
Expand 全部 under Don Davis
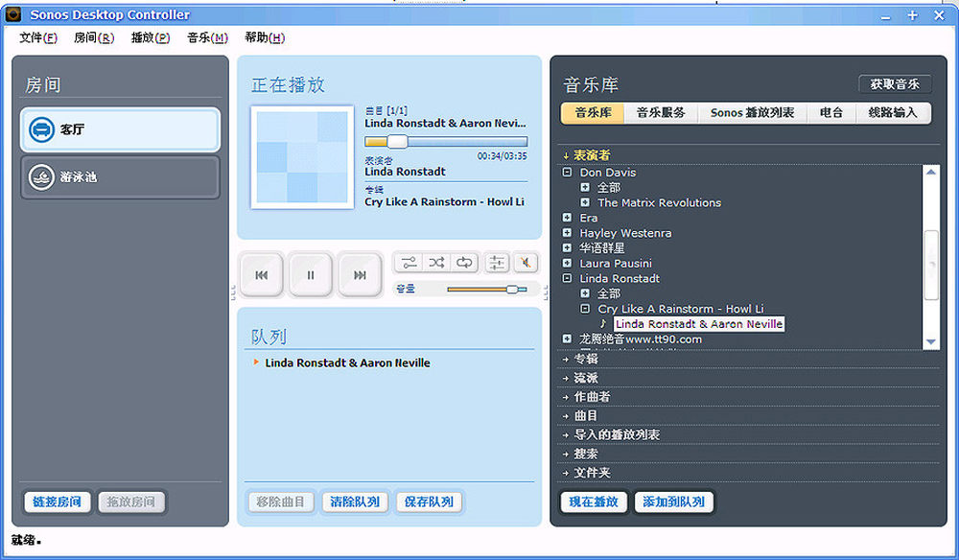tap(585, 187)
